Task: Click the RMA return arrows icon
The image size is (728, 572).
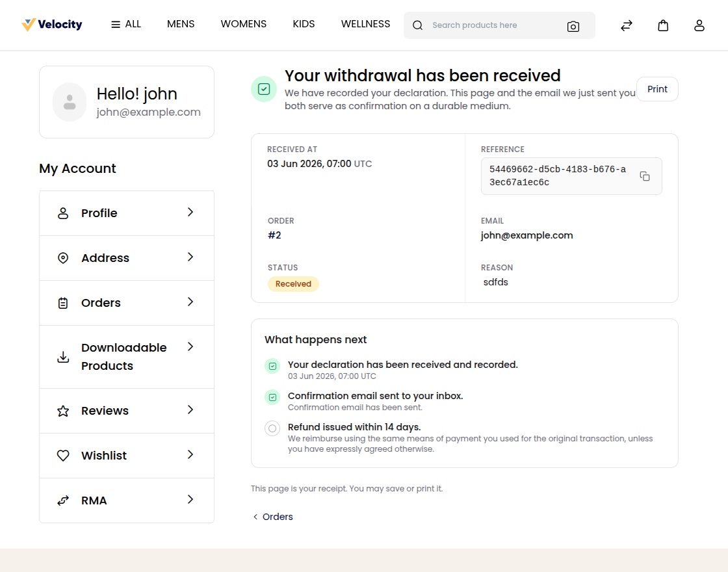Action: coord(63,500)
